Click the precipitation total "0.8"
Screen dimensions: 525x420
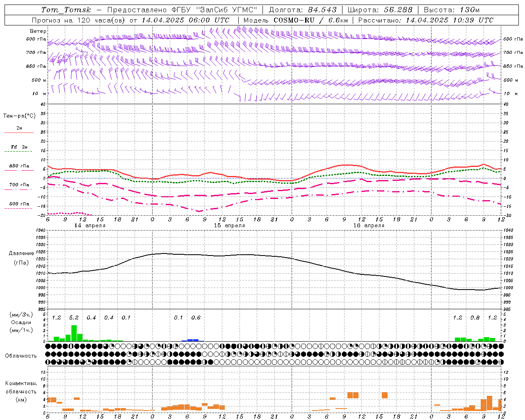(x=475, y=318)
